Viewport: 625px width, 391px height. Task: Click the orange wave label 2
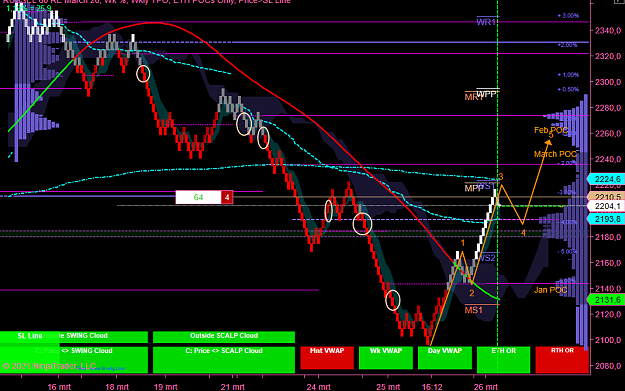click(472, 293)
